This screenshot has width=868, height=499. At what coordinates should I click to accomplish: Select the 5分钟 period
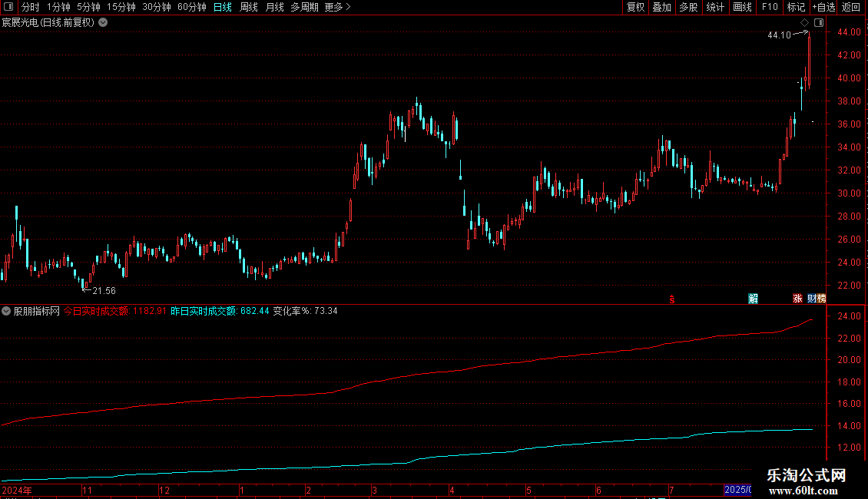[x=88, y=7]
